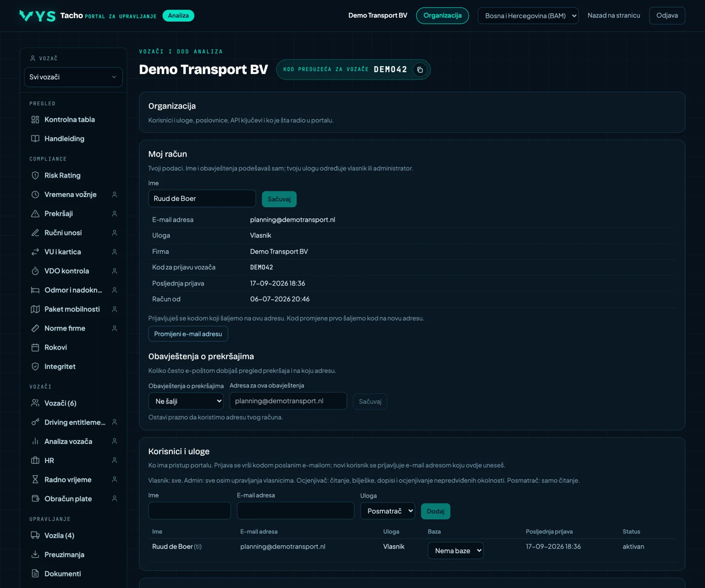Open Paket mobilnosti map icon
Screen dimensions: 705x588
pyautogui.click(x=35, y=309)
